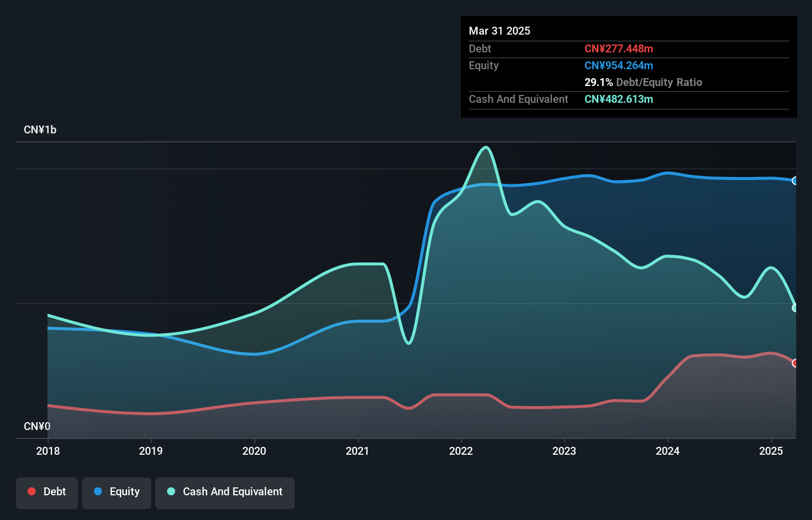The height and width of the screenshot is (520, 812).
Task: Select the 2025 axis label
Action: (x=771, y=451)
